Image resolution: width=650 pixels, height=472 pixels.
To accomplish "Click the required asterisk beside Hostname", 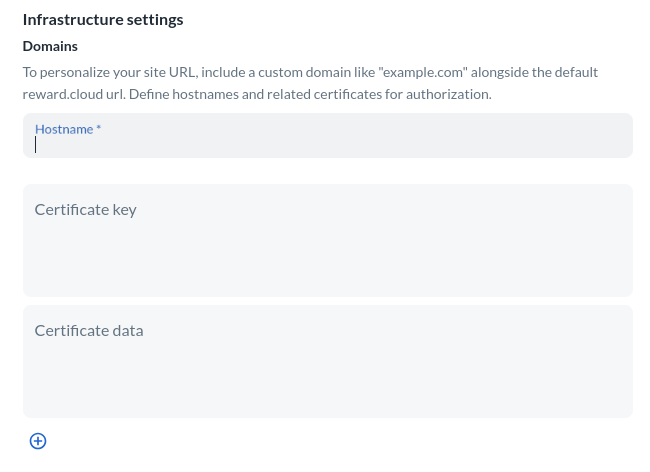I will point(99,129).
